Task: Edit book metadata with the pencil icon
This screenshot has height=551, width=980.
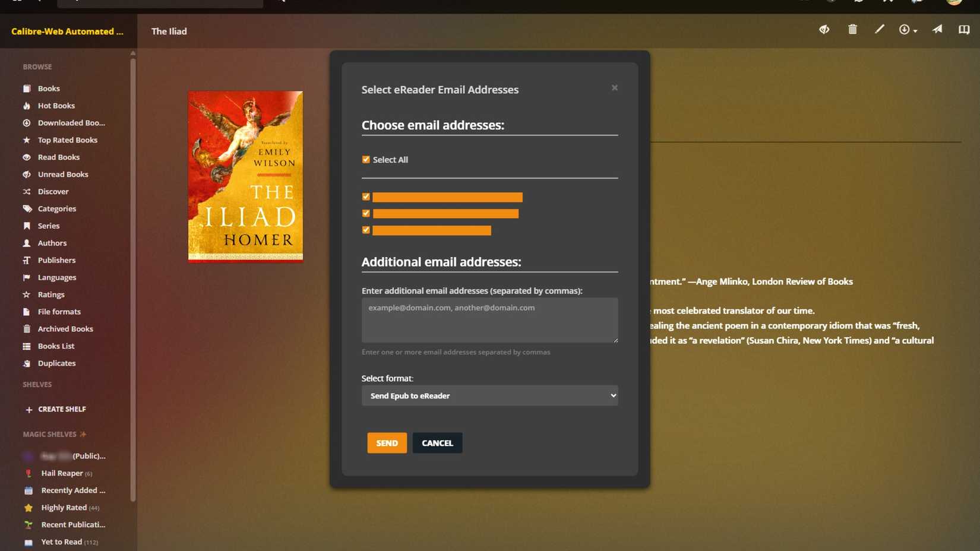Action: click(880, 29)
